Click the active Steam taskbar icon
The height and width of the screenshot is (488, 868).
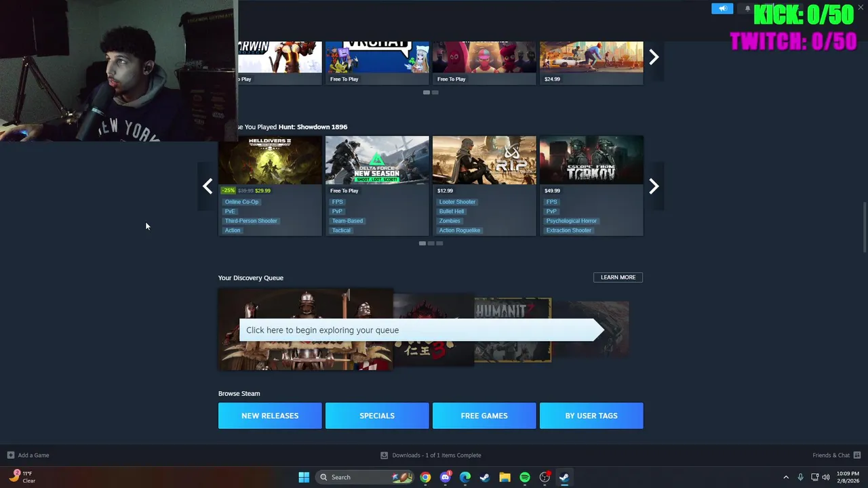564,477
